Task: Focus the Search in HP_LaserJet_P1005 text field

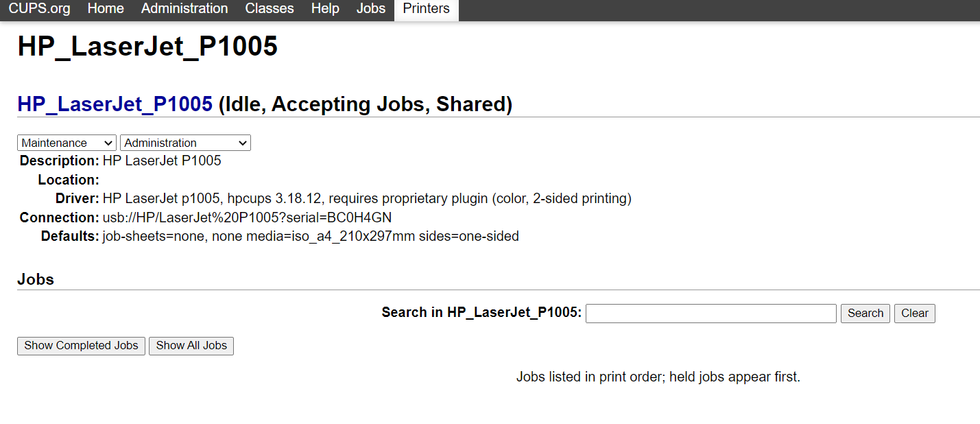Action: 710,314
